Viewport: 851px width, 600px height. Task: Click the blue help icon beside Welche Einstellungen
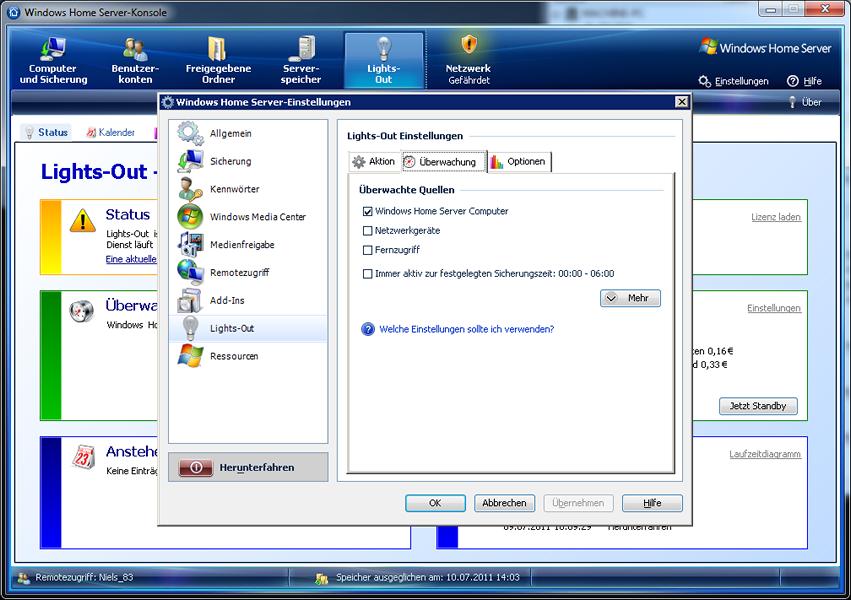tap(368, 329)
